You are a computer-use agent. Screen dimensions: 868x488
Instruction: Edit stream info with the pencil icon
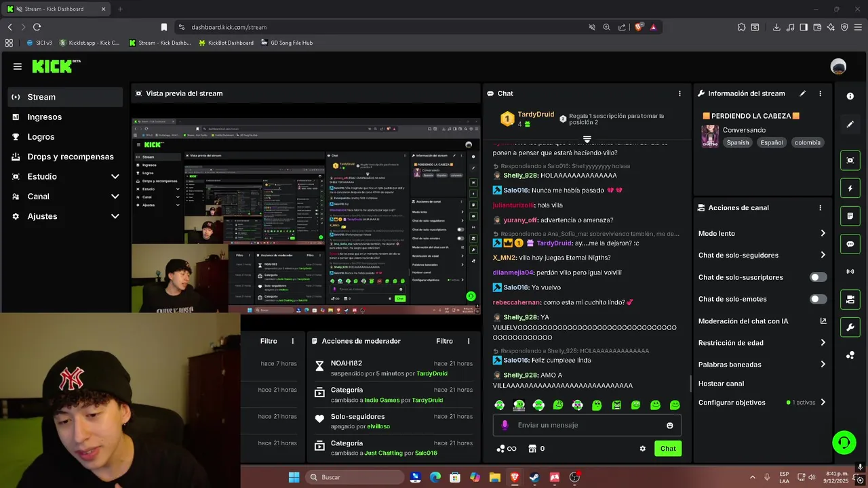click(x=803, y=94)
